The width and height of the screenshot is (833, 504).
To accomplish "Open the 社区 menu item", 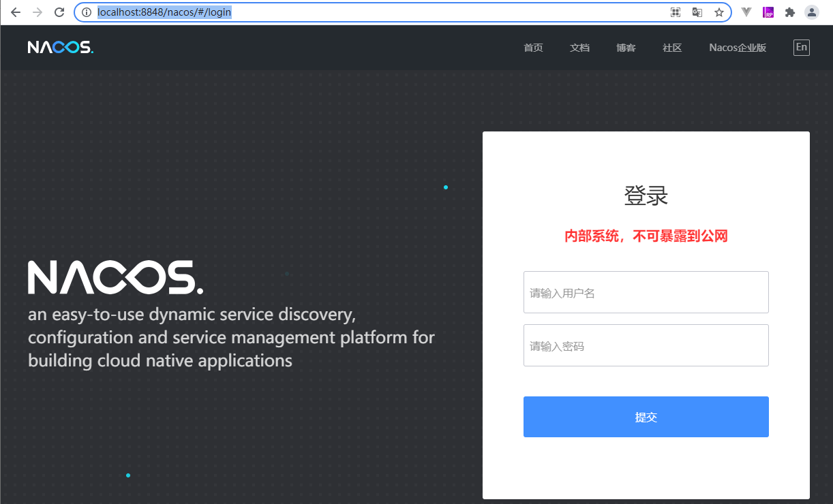I will point(672,48).
